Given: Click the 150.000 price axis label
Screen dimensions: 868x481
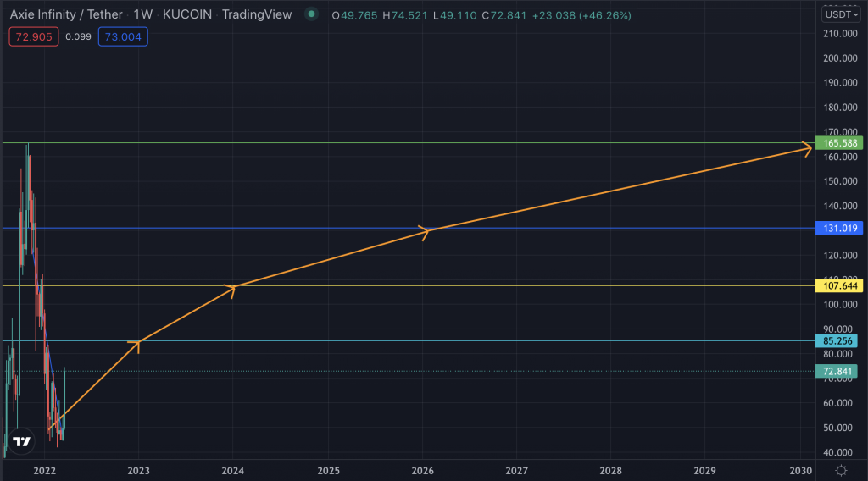Looking at the screenshot, I should [840, 181].
